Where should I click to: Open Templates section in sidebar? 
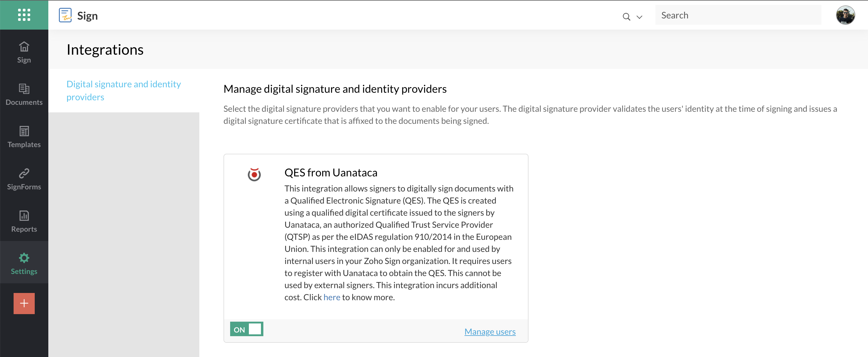point(24,137)
